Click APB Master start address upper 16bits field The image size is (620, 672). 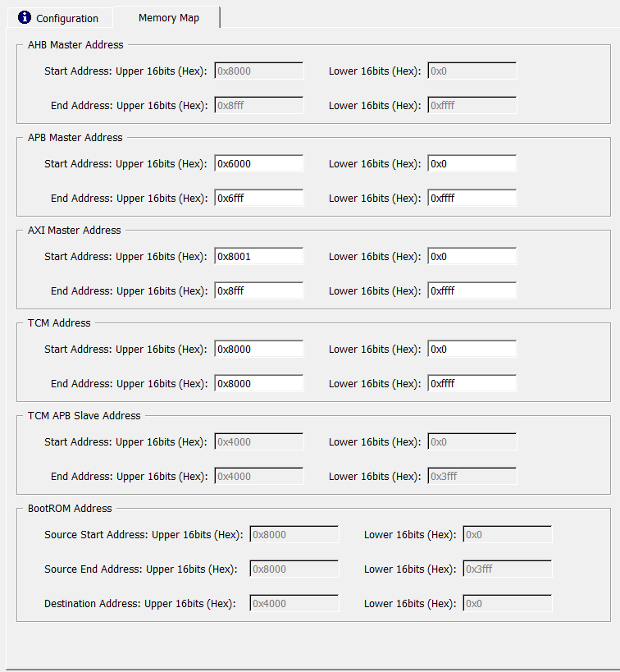click(258, 163)
